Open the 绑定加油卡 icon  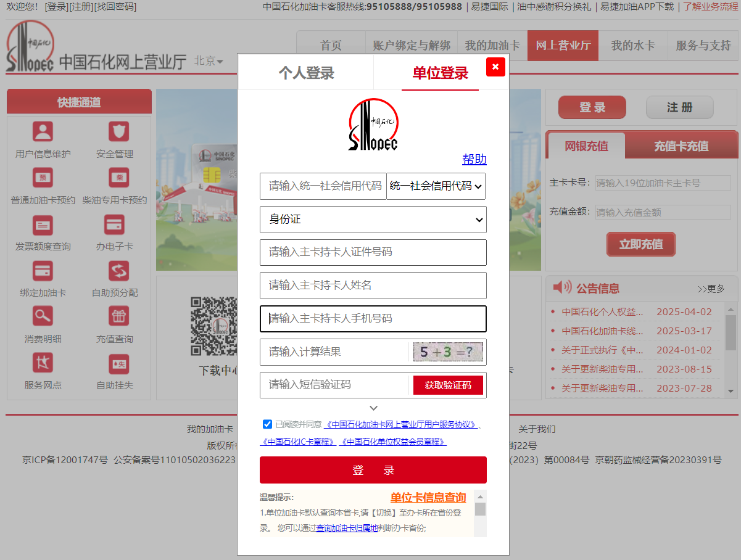(x=43, y=271)
